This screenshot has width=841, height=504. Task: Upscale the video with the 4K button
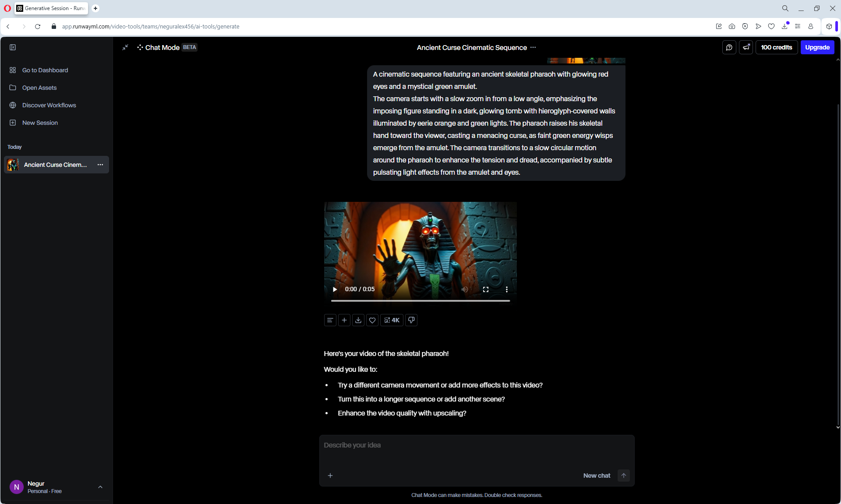392,320
